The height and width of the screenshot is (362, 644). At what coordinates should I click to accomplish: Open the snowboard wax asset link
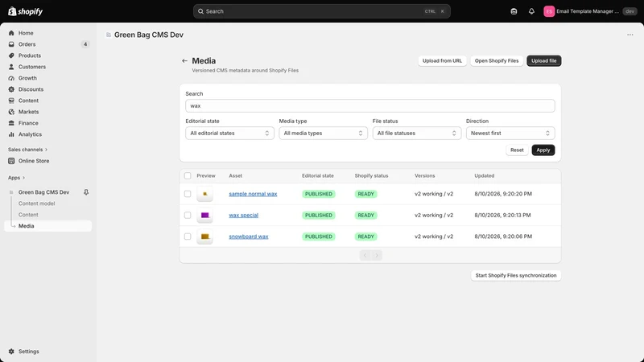pos(249,237)
